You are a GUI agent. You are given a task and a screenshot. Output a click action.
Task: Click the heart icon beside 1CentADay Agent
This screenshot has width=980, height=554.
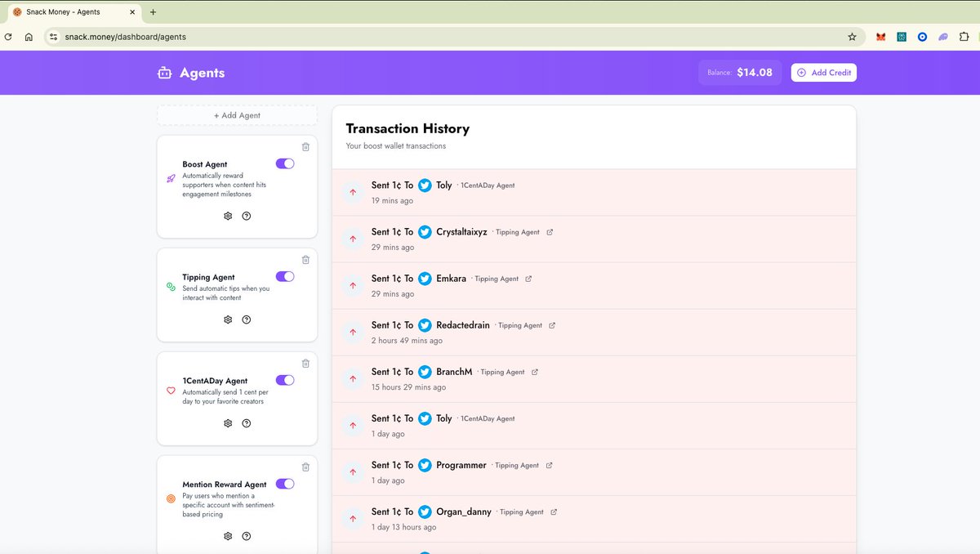pos(170,391)
